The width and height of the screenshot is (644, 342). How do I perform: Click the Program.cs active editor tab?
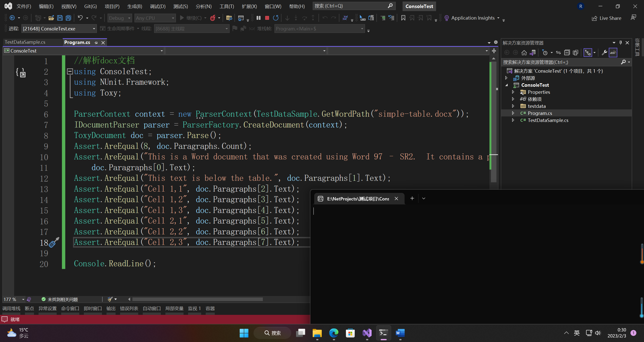[78, 42]
